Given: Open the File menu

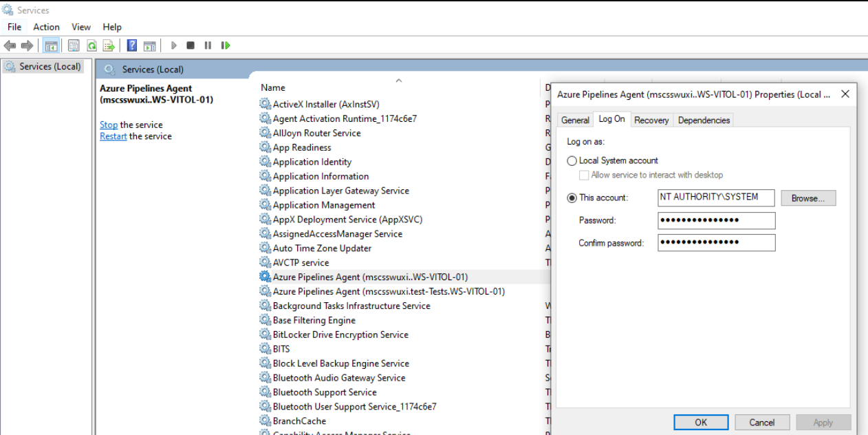Looking at the screenshot, I should coord(14,27).
